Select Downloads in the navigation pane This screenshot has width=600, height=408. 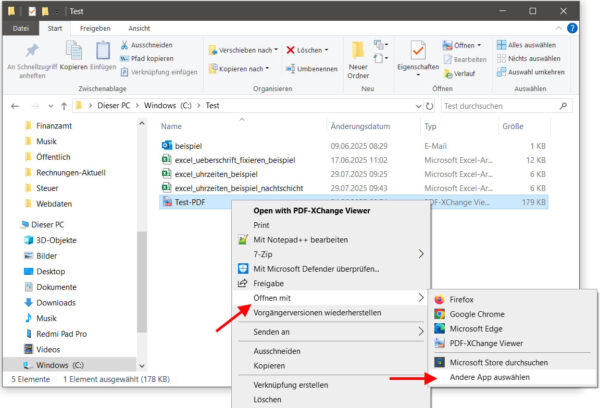tap(56, 302)
